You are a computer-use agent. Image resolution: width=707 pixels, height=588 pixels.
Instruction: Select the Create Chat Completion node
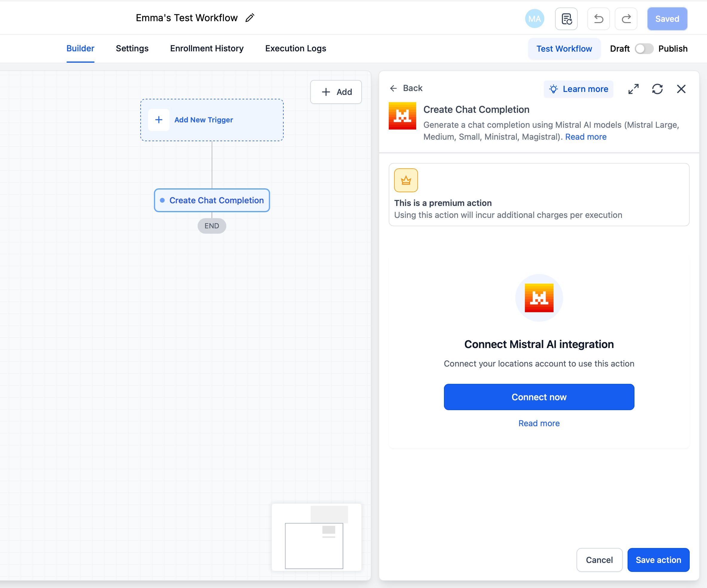pos(212,200)
